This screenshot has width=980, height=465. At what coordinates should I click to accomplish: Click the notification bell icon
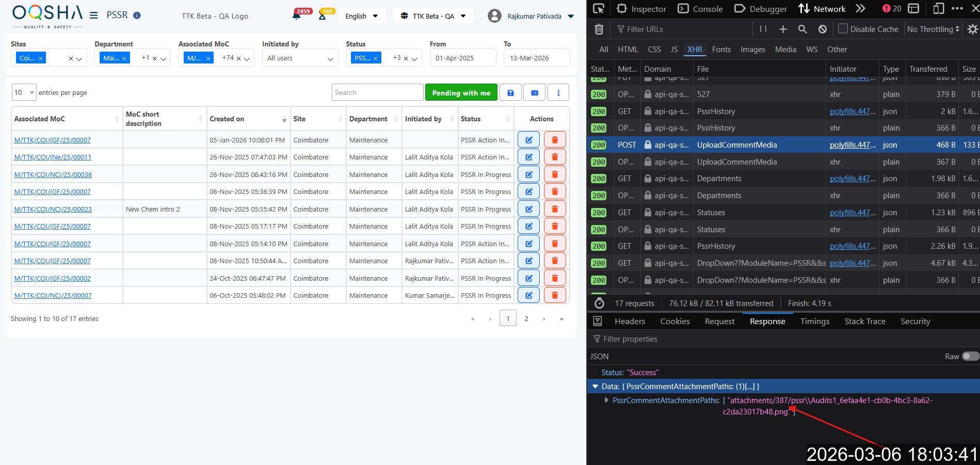pos(297,16)
